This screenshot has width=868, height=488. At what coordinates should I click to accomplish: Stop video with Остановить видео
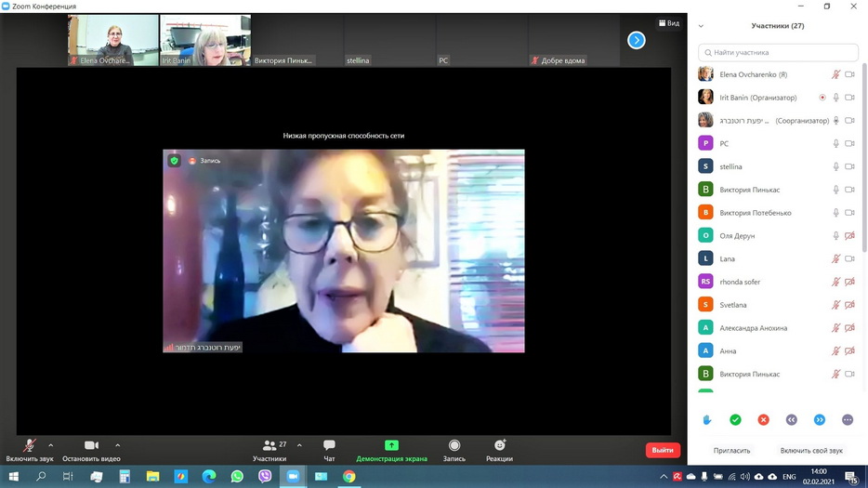(x=91, y=450)
